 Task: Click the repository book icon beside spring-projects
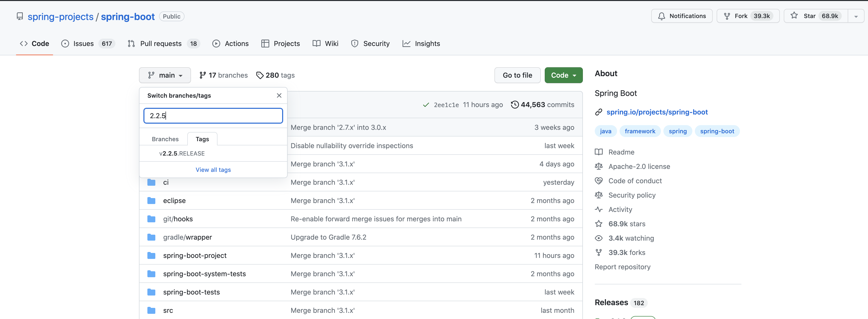pyautogui.click(x=20, y=17)
